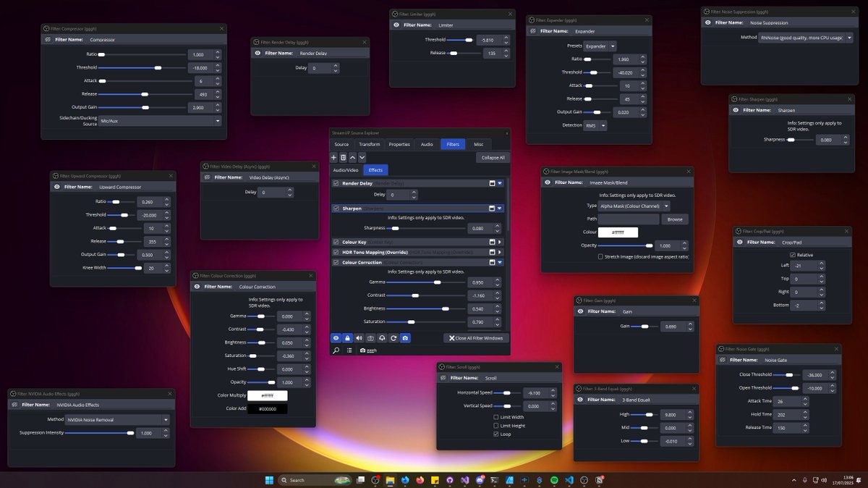Open Presets dropdown in Expander filter

point(600,46)
